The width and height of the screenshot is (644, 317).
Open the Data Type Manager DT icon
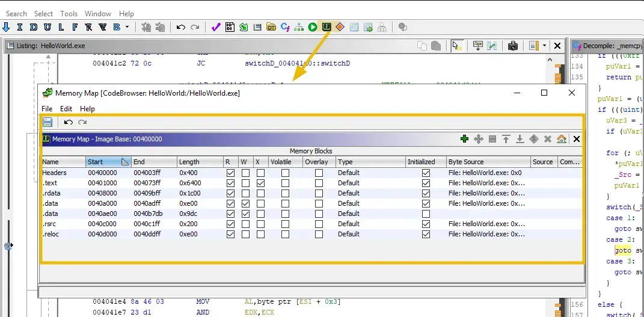pos(271,27)
